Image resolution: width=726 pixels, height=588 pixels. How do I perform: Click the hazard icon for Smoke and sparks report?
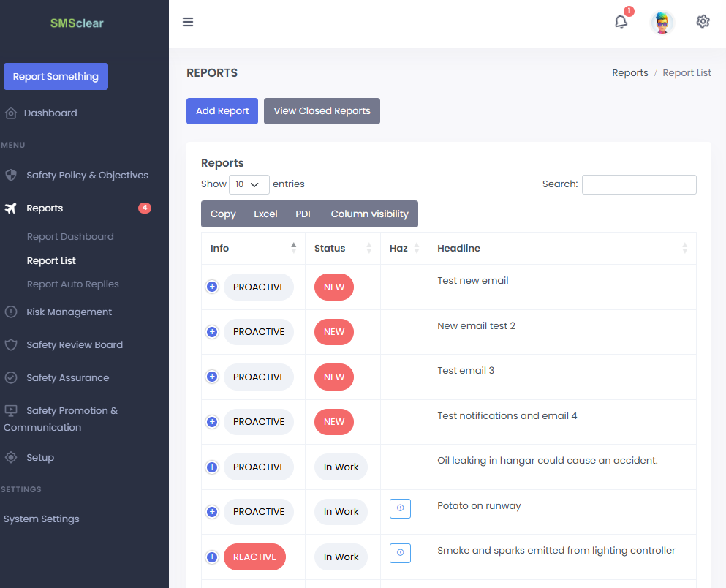(400, 553)
